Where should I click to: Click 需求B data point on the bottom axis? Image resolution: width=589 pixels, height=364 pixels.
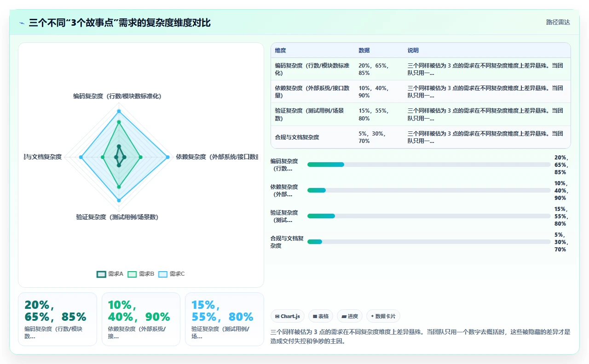(119, 187)
